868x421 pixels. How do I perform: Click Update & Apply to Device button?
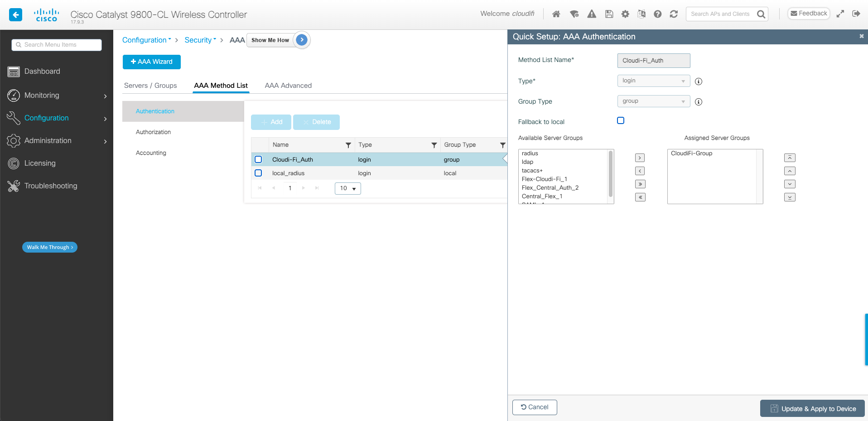pos(812,409)
